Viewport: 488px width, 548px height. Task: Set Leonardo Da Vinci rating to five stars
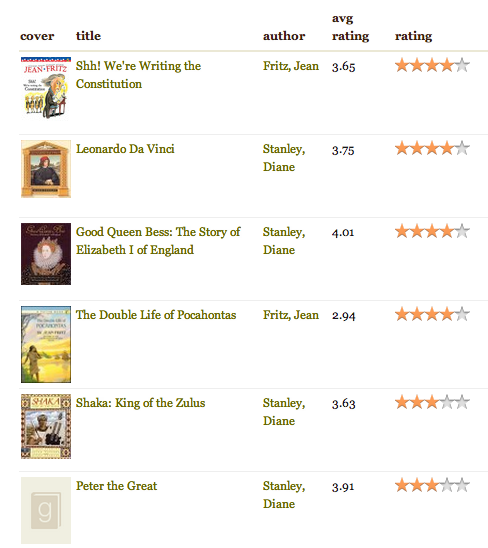click(x=462, y=148)
